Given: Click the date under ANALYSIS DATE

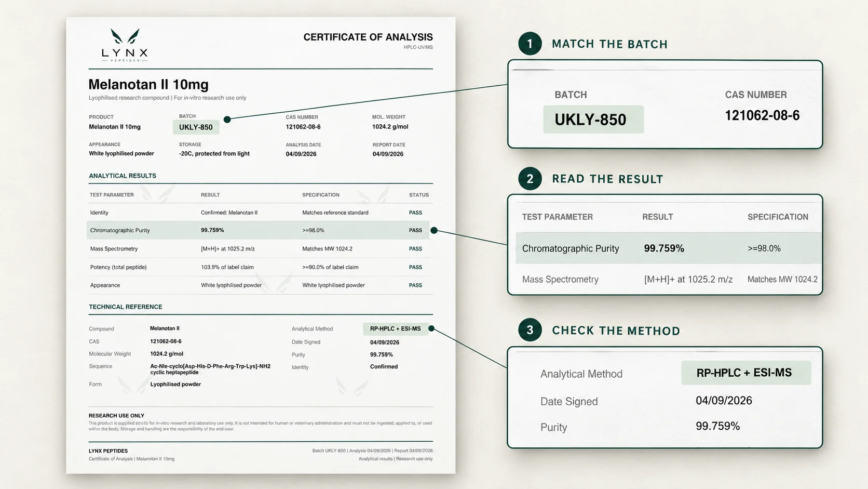Looking at the screenshot, I should coord(301,154).
